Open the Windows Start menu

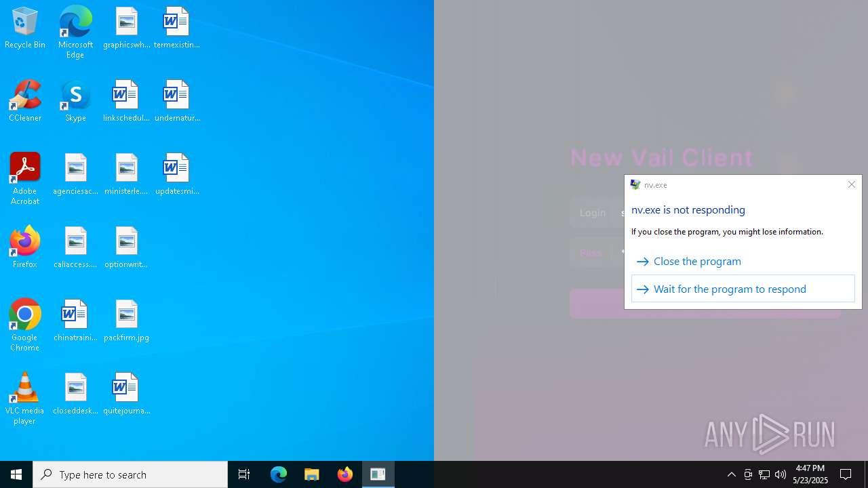click(x=16, y=474)
